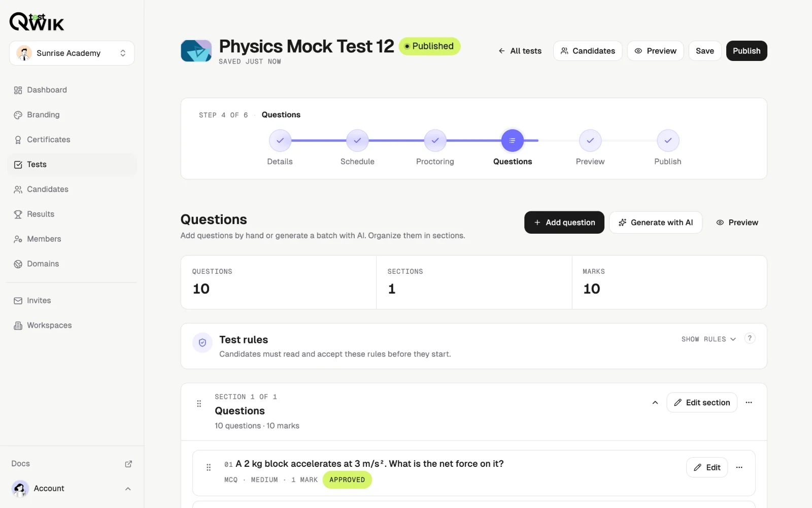The width and height of the screenshot is (812, 508).
Task: Click 'SAVED JUST NOW' status text
Action: coord(250,61)
